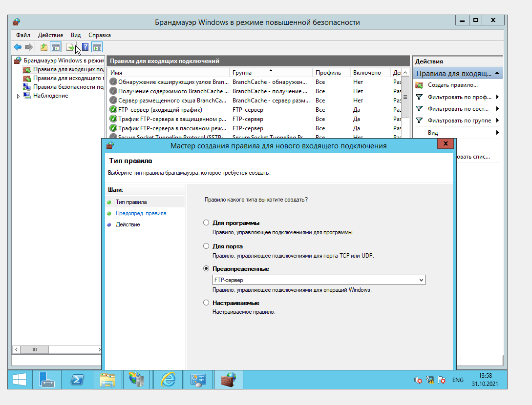
Task: Click the disabled icon of BranchCache discovery rule
Action: pyautogui.click(x=113, y=81)
